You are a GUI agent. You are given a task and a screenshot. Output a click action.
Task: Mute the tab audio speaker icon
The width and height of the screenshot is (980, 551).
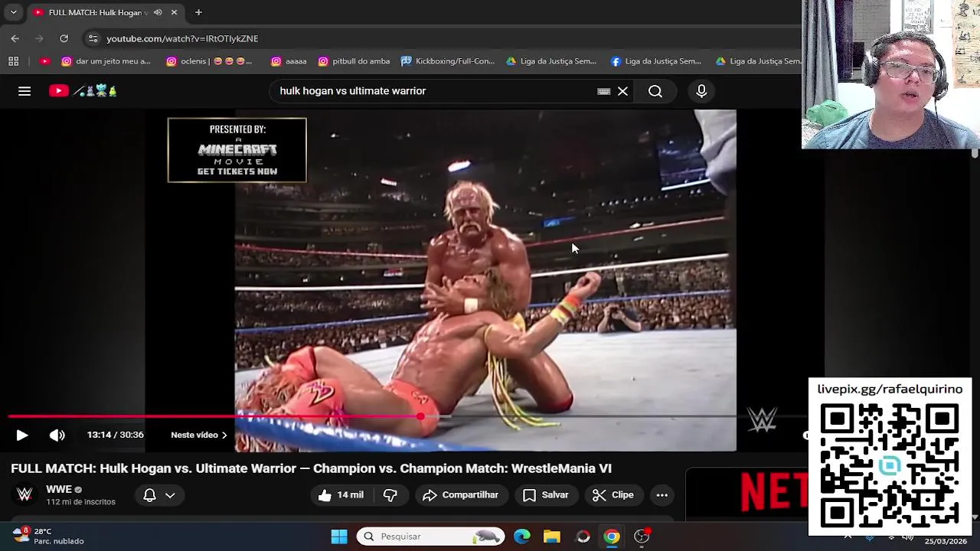click(158, 12)
